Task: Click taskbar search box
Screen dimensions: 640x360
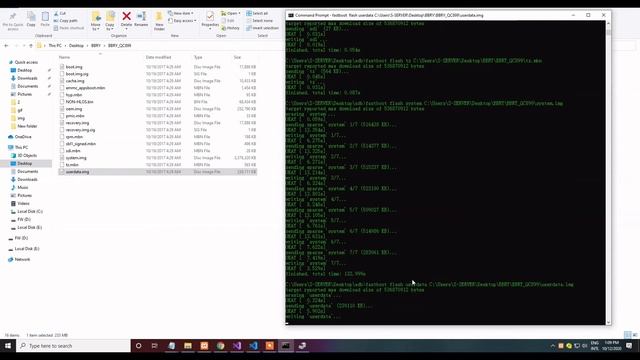Action: [x=73, y=346]
